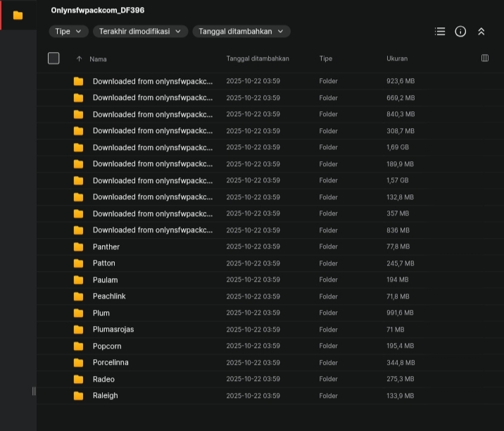This screenshot has height=431, width=504.
Task: Open the Tipe filter dropdown
Action: (x=68, y=32)
